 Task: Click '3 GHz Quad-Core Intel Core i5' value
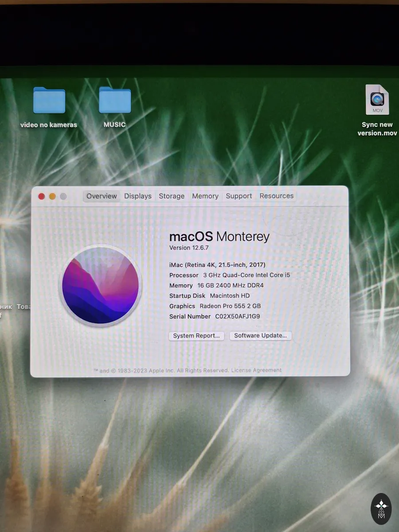246,275
